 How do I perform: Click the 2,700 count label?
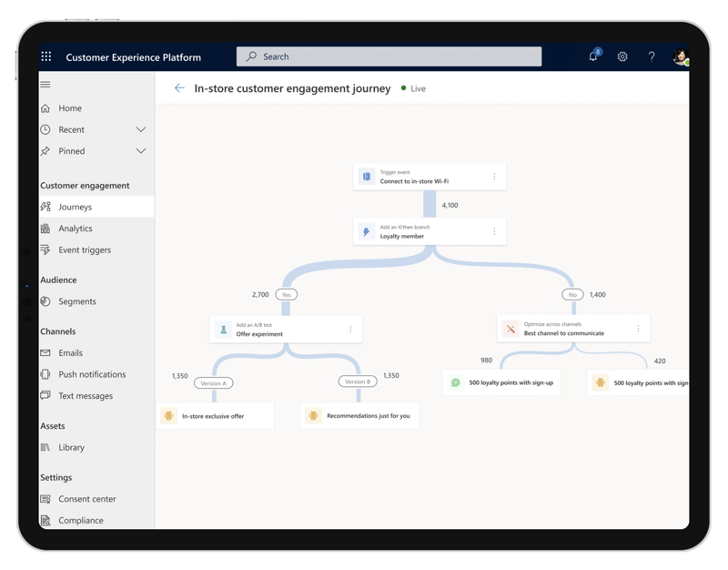point(260,294)
